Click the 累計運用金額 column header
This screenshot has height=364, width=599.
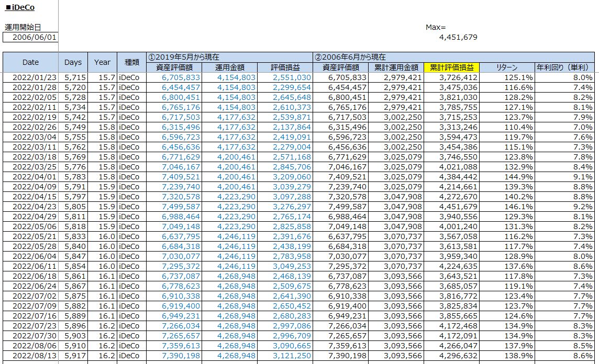click(396, 67)
